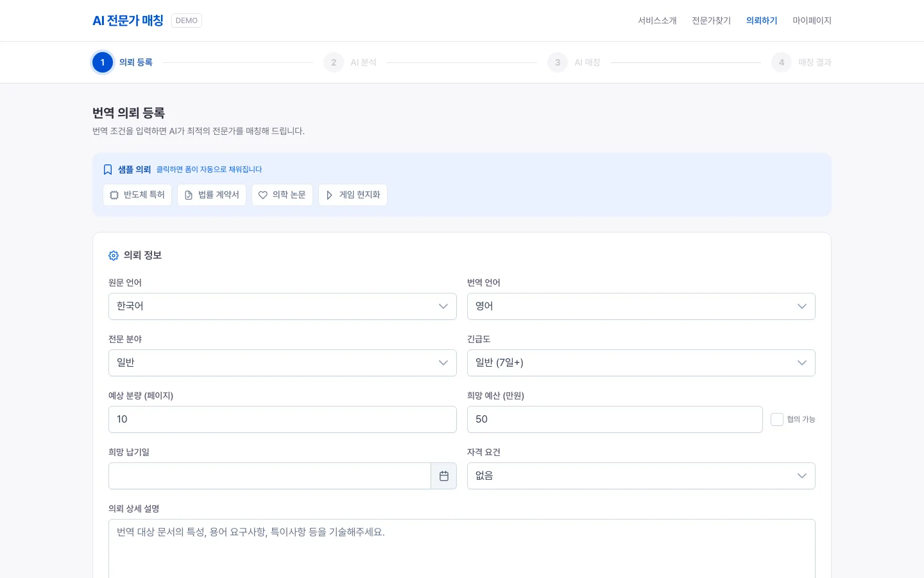Open the 원문 언어 dropdown showing 한국어
The height and width of the screenshot is (578, 924).
pyautogui.click(x=282, y=306)
